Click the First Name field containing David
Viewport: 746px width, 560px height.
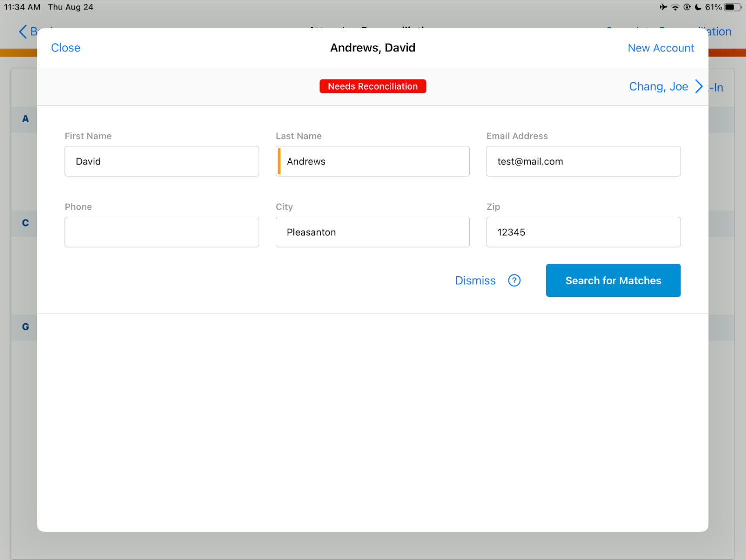coord(162,161)
